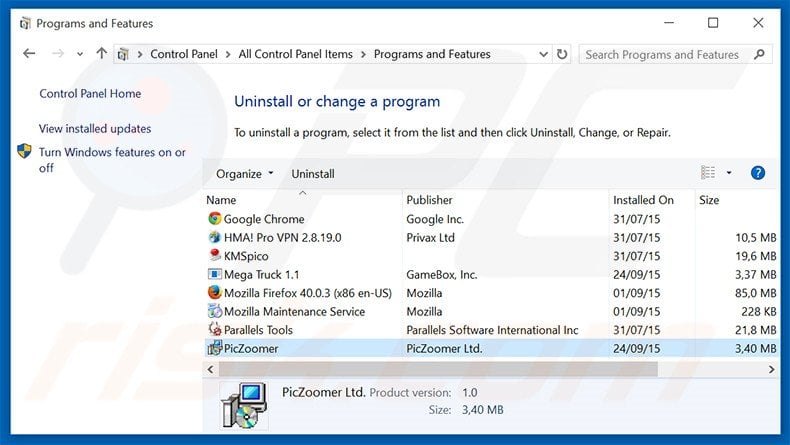790x445 pixels.
Task: Open the Organize dropdown menu
Action: pos(245,173)
